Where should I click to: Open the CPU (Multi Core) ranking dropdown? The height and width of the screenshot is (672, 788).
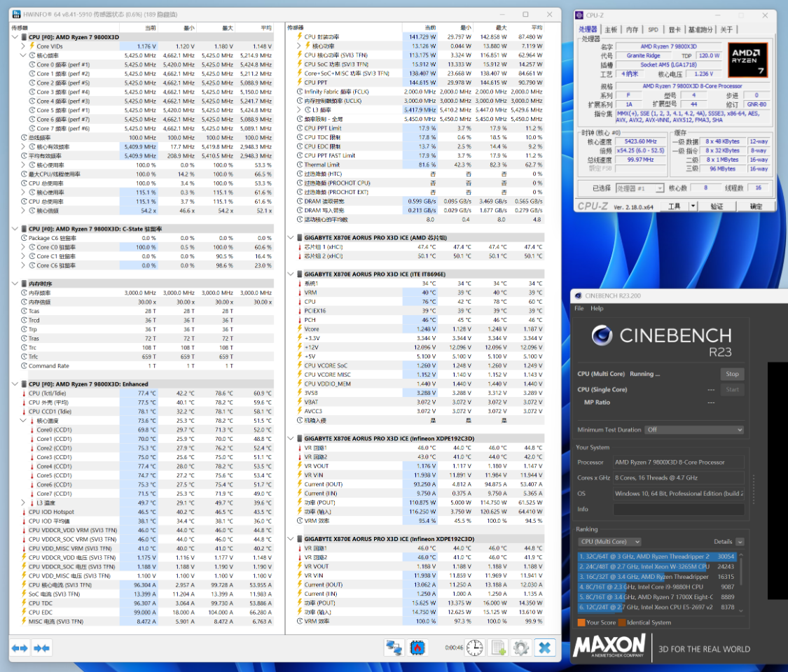coord(609,542)
